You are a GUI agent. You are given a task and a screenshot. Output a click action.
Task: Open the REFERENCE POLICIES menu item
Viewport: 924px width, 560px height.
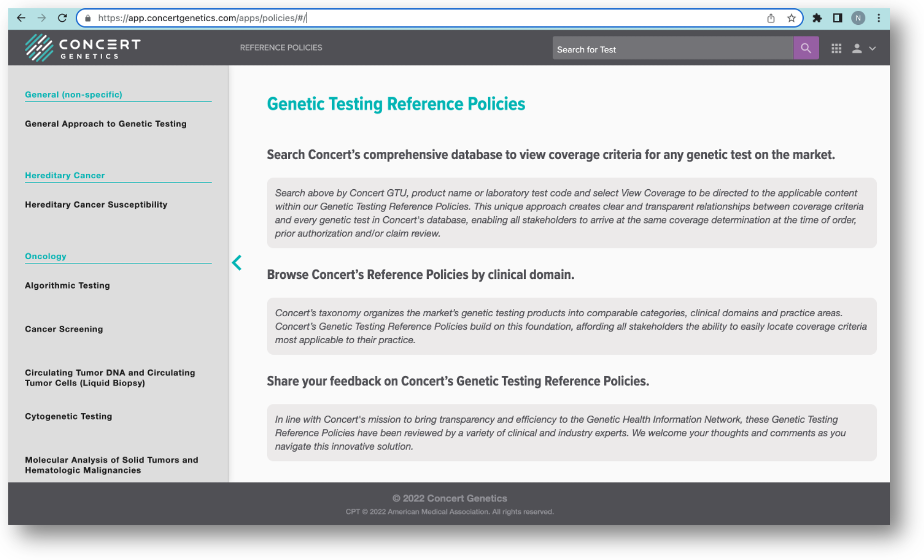pyautogui.click(x=281, y=48)
